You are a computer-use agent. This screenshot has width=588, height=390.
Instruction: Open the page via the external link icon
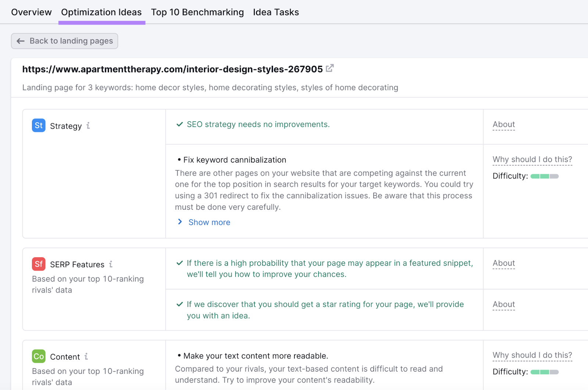(x=330, y=68)
